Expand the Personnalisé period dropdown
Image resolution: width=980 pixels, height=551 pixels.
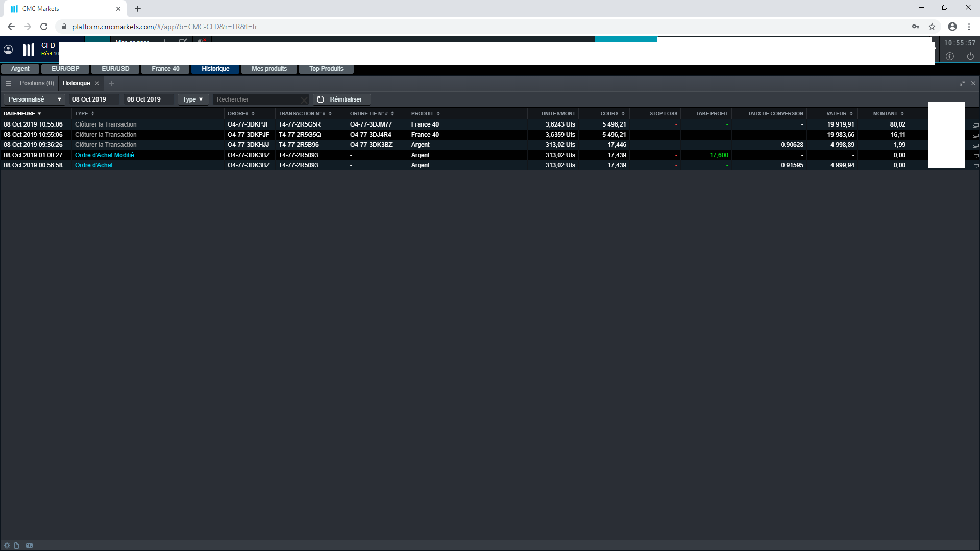tap(34, 99)
